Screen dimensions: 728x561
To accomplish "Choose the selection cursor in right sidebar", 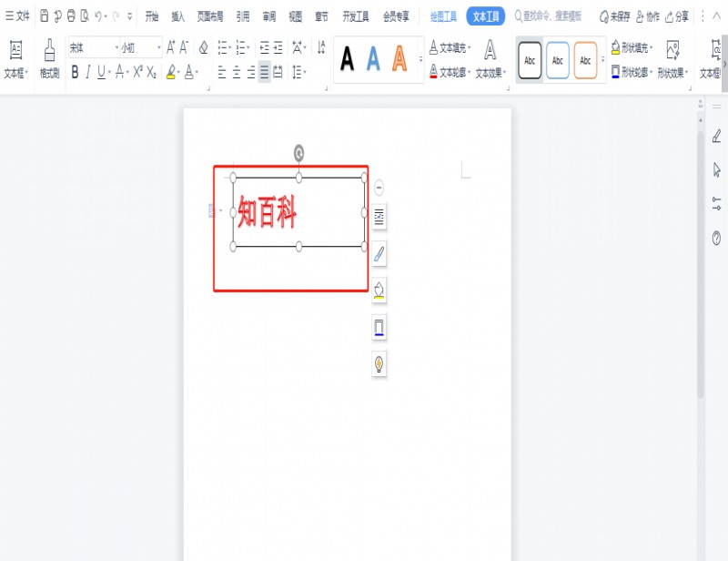I will point(716,169).
